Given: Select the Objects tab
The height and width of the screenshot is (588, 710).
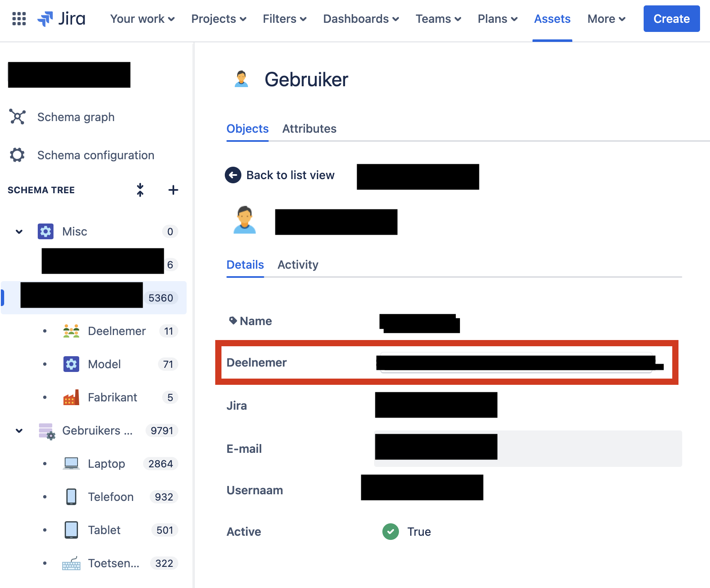Looking at the screenshot, I should coord(248,129).
